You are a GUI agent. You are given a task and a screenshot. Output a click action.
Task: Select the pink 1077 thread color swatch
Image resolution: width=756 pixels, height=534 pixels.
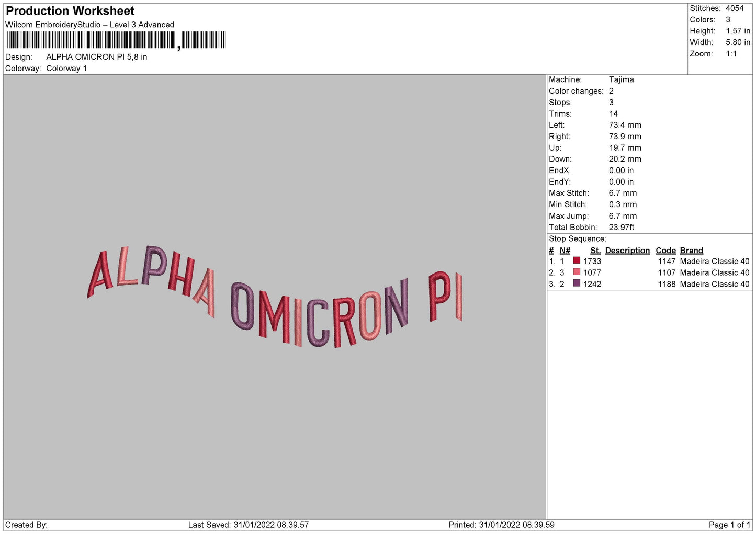pos(577,272)
